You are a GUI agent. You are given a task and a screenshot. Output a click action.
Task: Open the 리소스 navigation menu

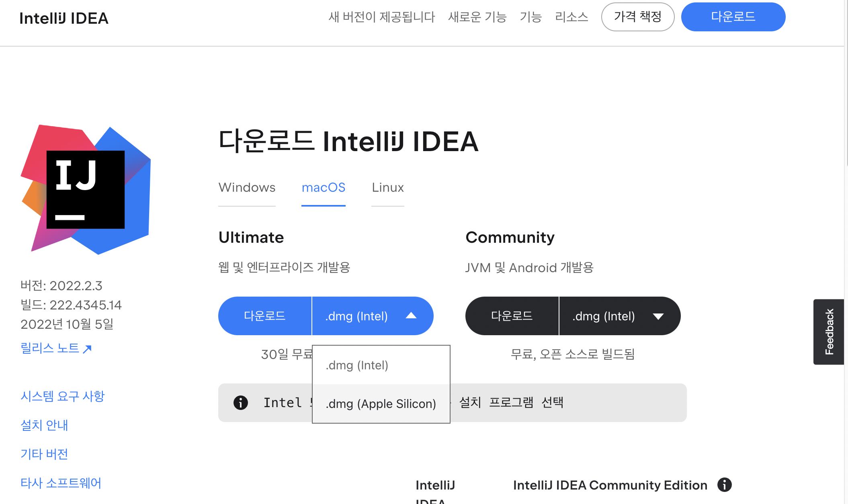pyautogui.click(x=571, y=17)
